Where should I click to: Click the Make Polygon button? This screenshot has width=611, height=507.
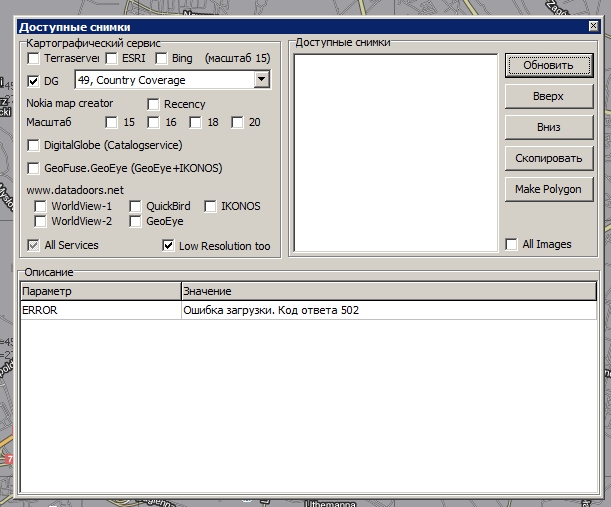point(549,189)
